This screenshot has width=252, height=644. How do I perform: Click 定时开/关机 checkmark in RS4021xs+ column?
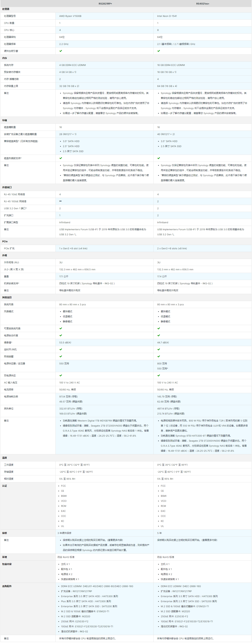[x=159, y=349]
